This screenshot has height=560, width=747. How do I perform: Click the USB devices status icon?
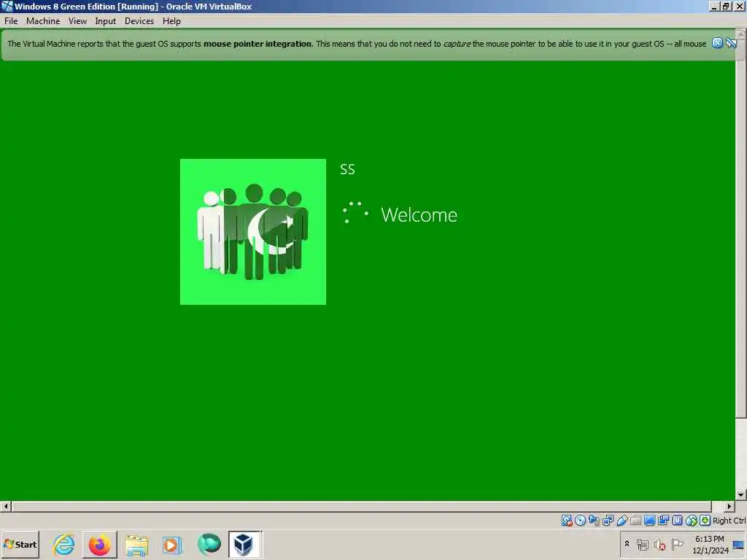[x=622, y=521]
